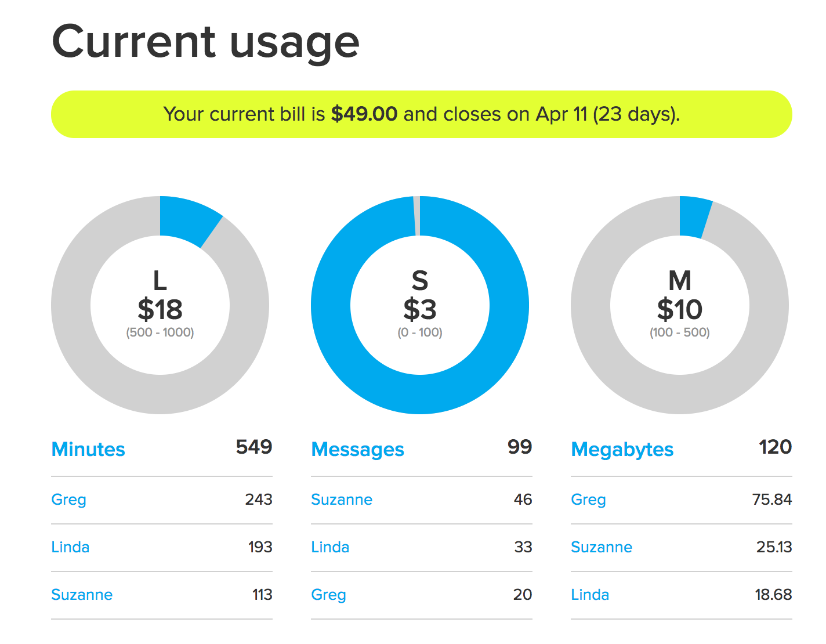
Task: Click the blue segment of the megabytes donut
Action: (694, 218)
